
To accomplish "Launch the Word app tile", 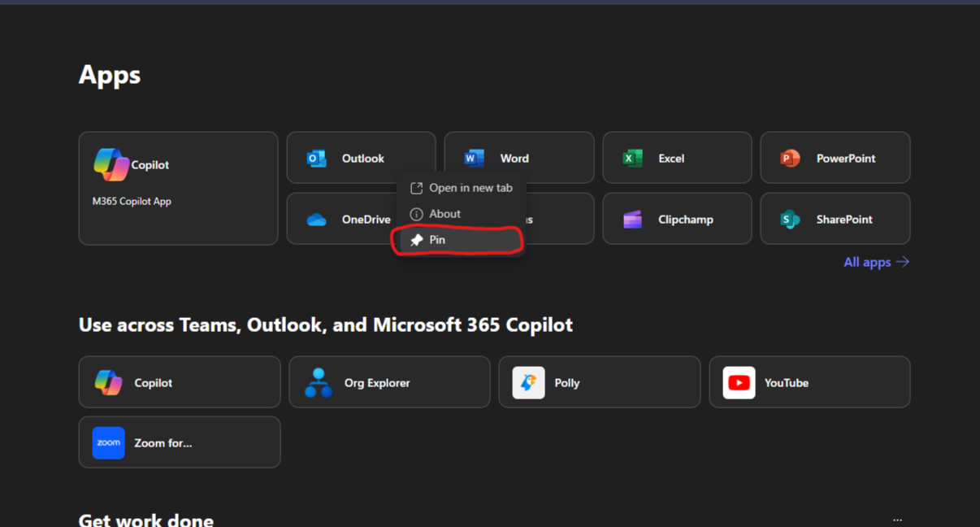I will (519, 158).
